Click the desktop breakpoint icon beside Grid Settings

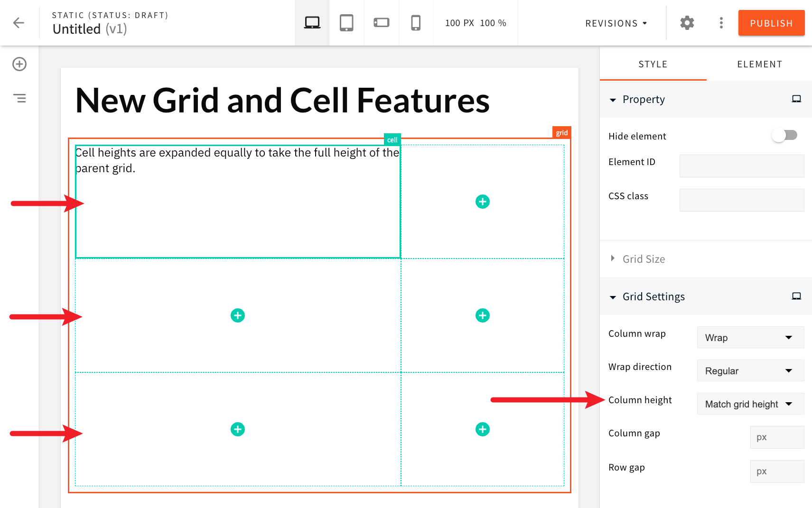pyautogui.click(x=796, y=296)
